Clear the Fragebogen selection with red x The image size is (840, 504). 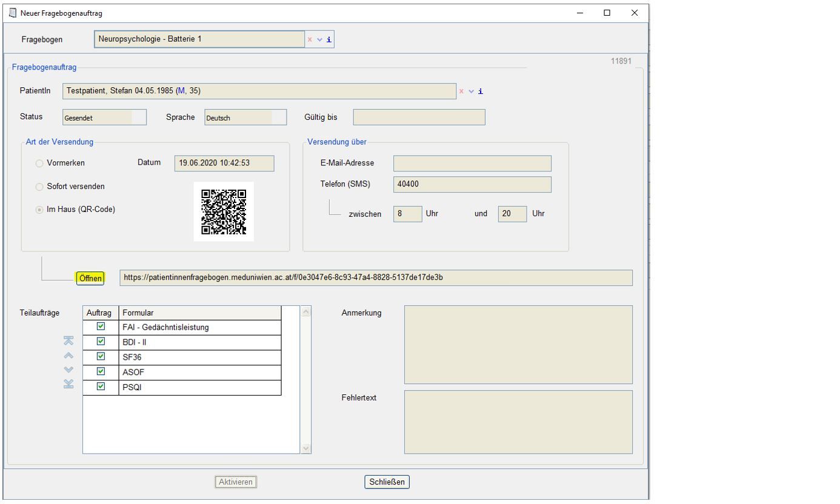[310, 39]
